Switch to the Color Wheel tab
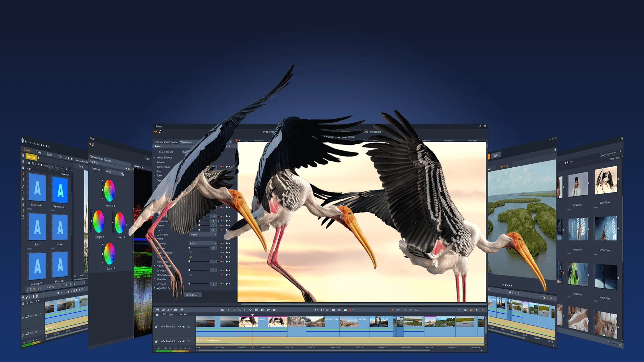The height and width of the screenshot is (362, 644). click(348, 137)
